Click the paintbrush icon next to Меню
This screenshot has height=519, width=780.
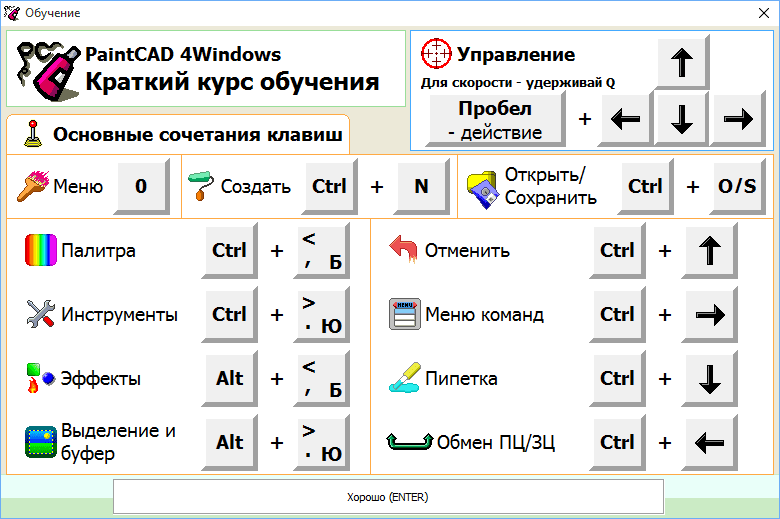[33, 186]
